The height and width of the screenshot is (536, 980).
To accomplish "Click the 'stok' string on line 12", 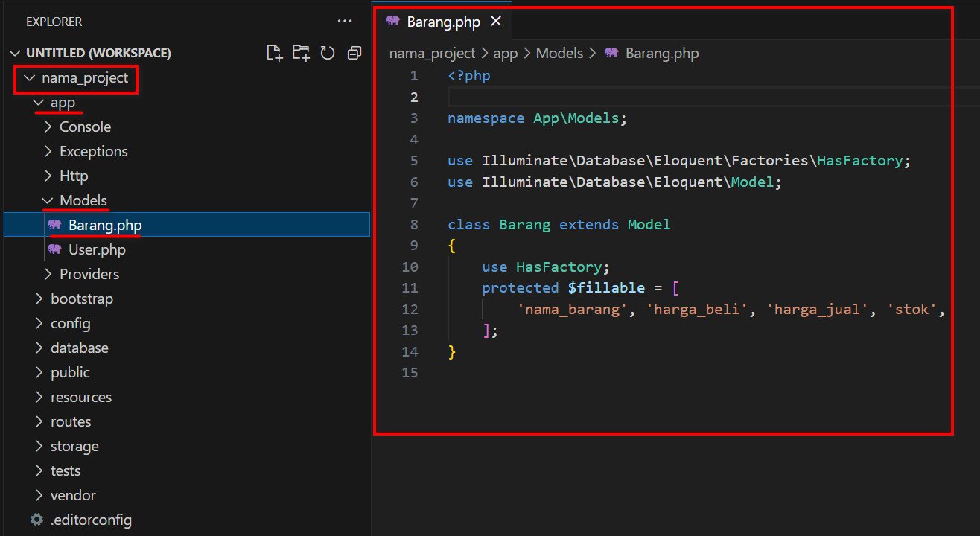I will (x=911, y=309).
